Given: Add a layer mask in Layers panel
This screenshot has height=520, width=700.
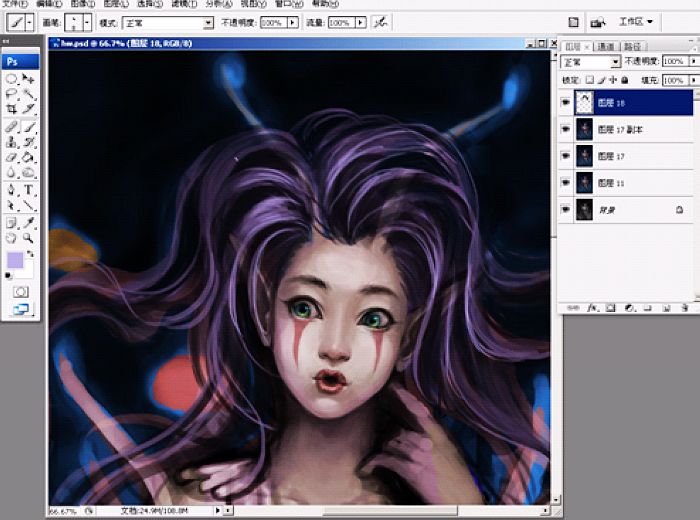Looking at the screenshot, I should click(611, 308).
